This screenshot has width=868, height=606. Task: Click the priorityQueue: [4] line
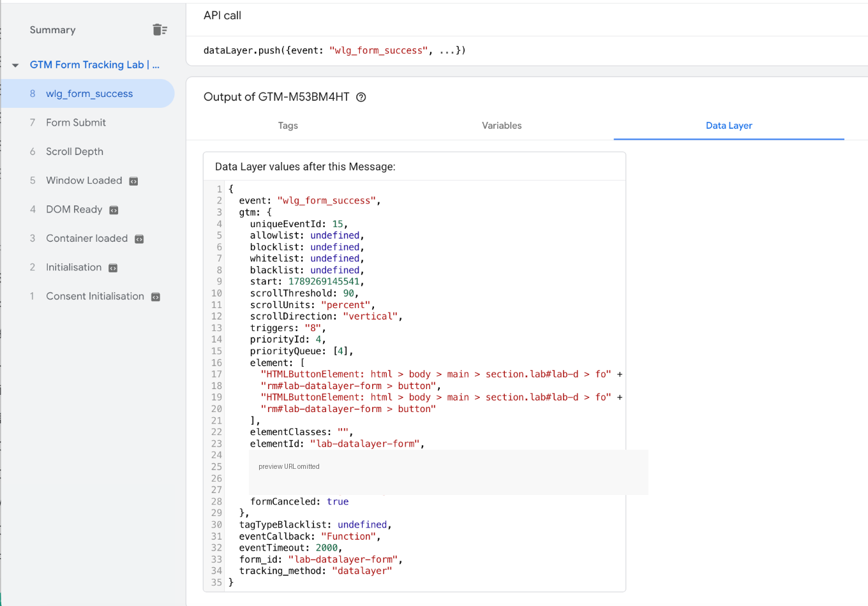tap(302, 351)
